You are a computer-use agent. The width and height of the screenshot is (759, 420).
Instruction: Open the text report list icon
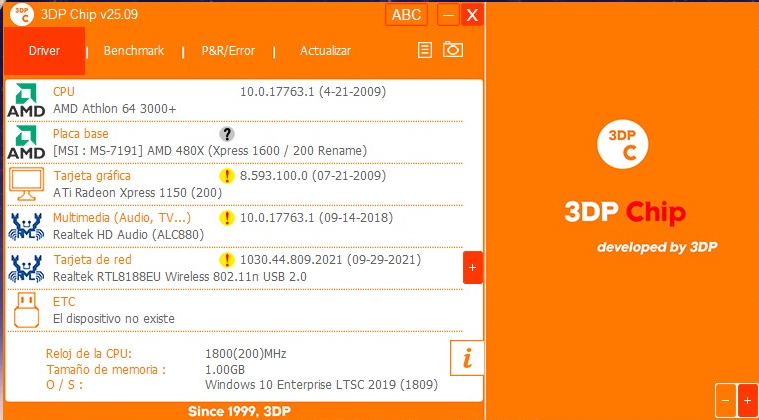(425, 50)
